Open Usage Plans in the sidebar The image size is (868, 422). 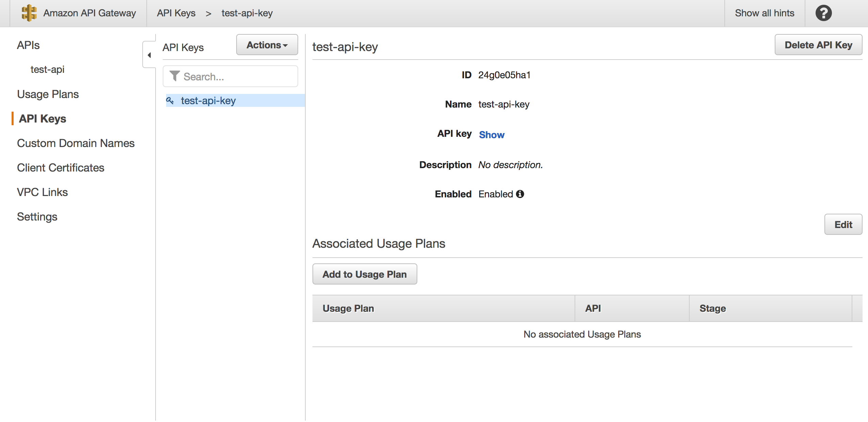[x=48, y=94]
